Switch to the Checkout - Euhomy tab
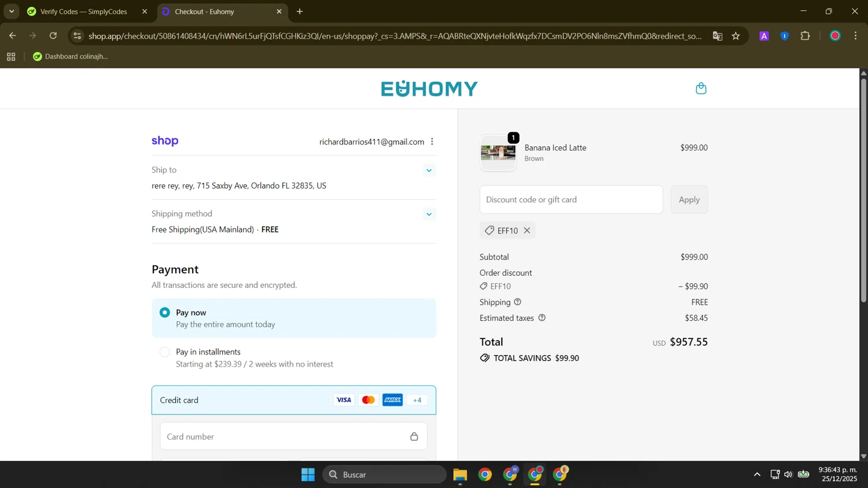 tap(223, 12)
